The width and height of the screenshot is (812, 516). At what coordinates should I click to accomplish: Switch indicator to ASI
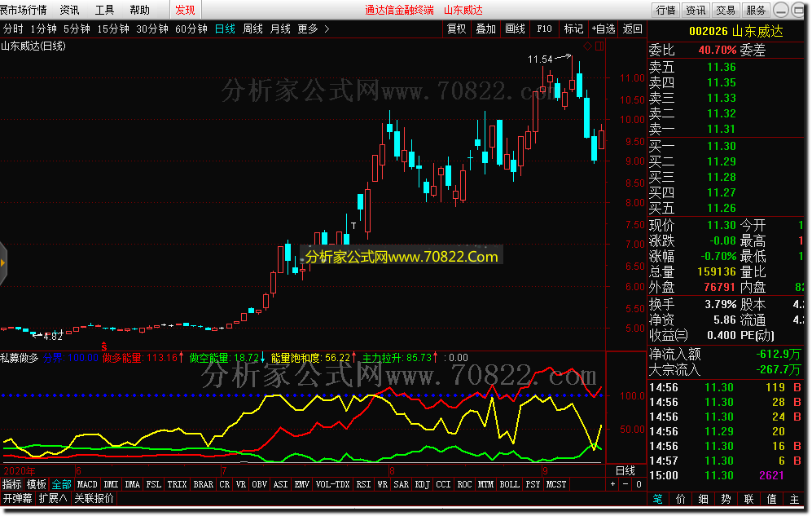(280, 484)
